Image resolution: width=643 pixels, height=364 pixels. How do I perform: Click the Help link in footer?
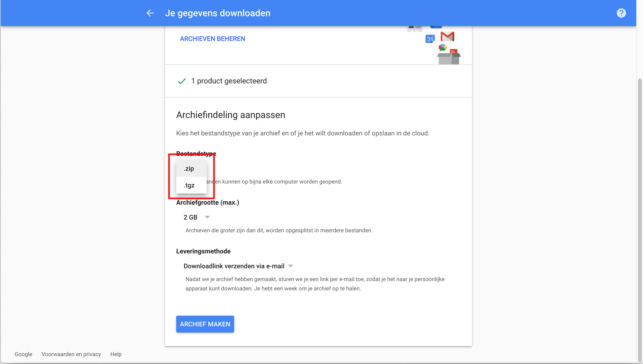click(x=116, y=354)
